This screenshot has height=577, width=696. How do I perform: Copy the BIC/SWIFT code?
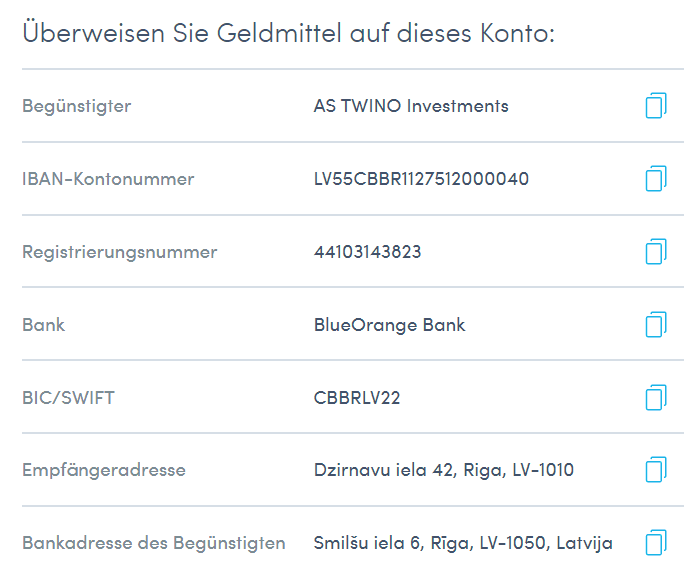pos(656,397)
